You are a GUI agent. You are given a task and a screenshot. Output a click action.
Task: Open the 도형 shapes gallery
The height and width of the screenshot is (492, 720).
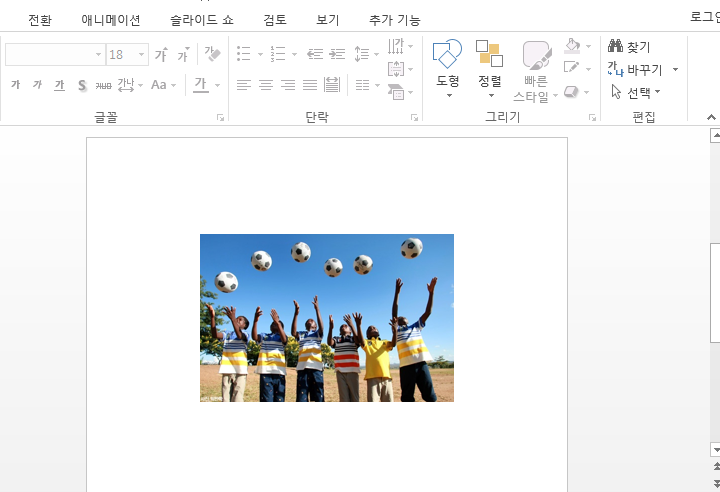pyautogui.click(x=447, y=68)
